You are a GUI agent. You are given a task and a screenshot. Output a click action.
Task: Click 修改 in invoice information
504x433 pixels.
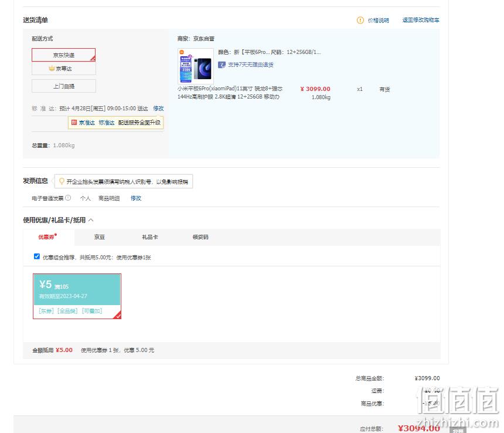[136, 198]
